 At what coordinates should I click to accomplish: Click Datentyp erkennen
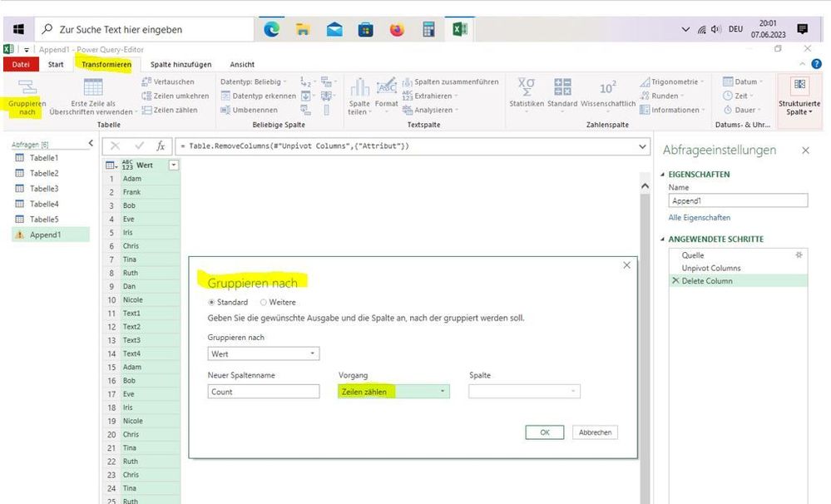[x=258, y=96]
